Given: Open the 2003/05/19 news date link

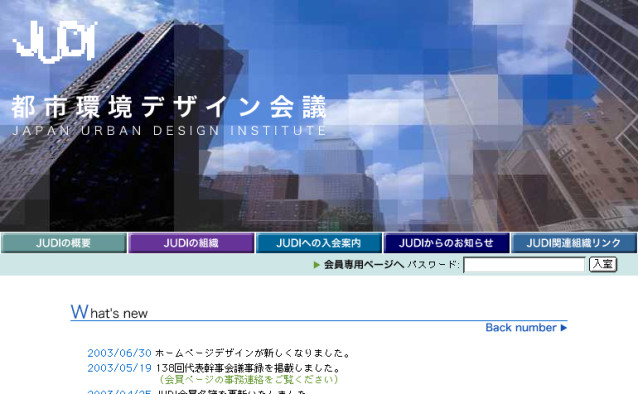Looking at the screenshot, I should 119,368.
